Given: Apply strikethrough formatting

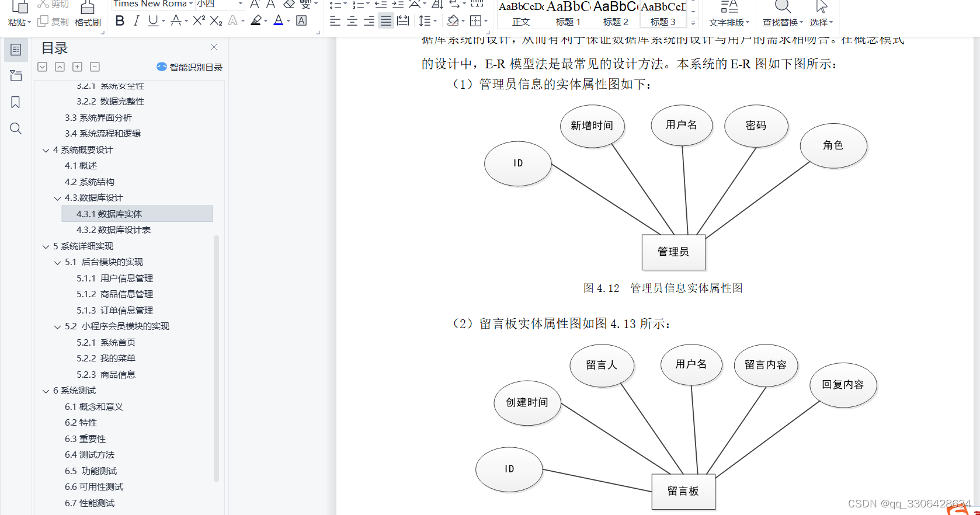Looking at the screenshot, I should 176,21.
